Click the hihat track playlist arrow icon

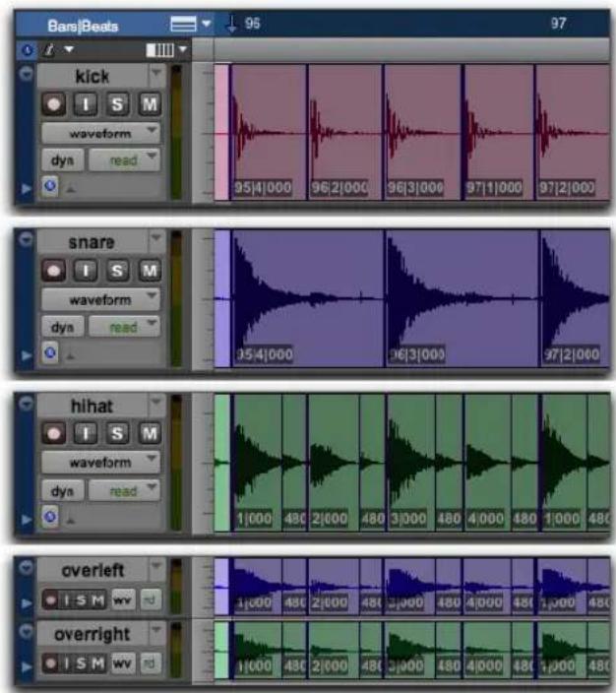tap(27, 519)
